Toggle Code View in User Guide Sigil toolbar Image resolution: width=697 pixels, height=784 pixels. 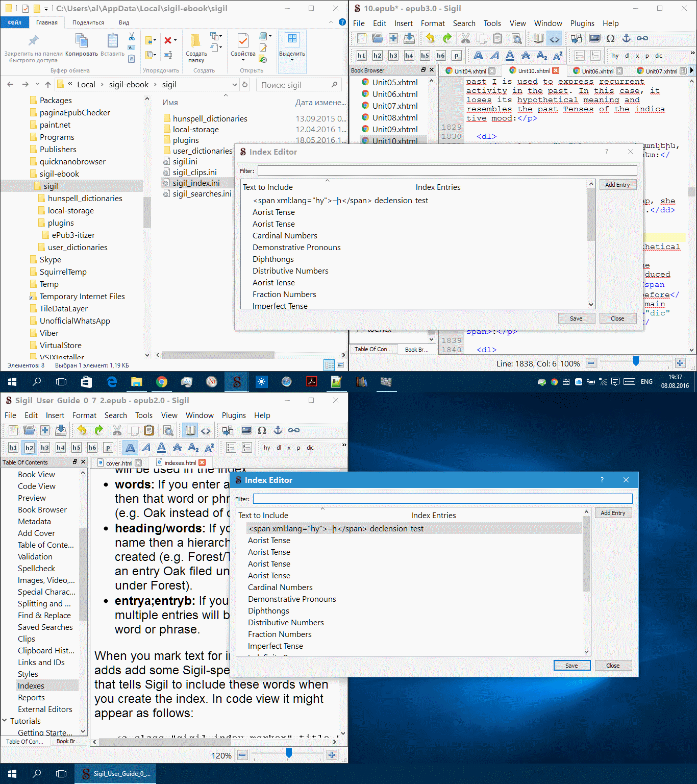click(x=206, y=430)
